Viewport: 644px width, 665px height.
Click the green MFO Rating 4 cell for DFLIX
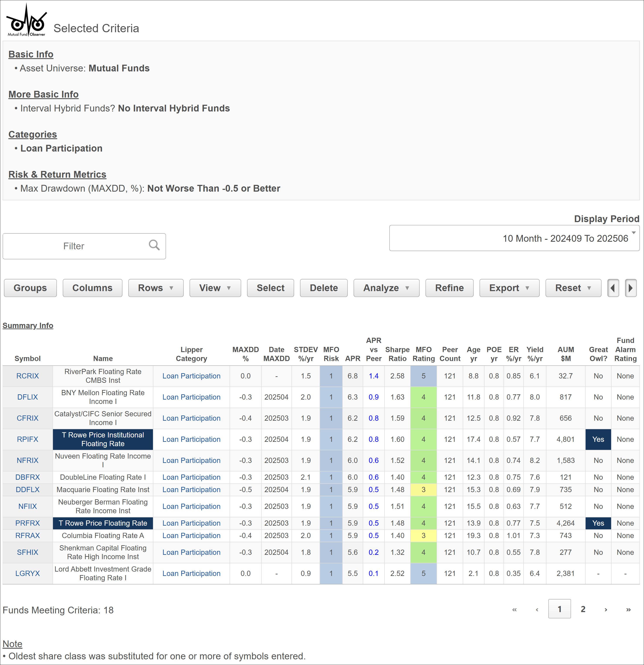[x=423, y=397]
